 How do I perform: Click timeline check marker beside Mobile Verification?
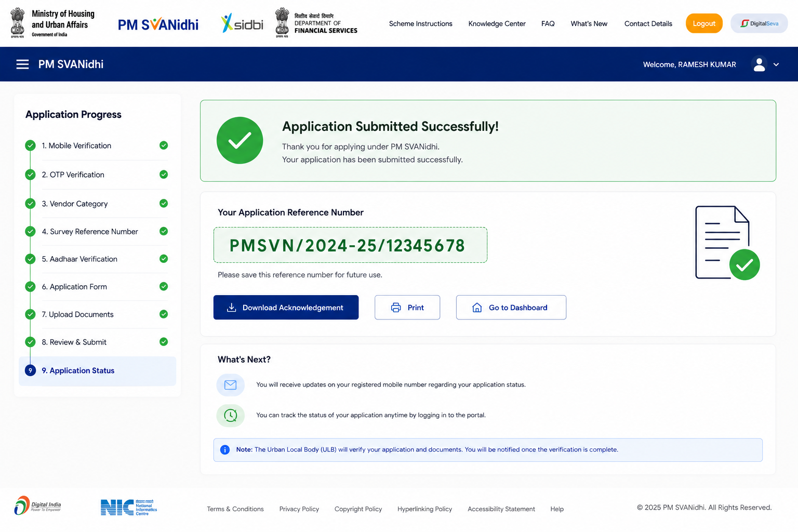pyautogui.click(x=30, y=145)
